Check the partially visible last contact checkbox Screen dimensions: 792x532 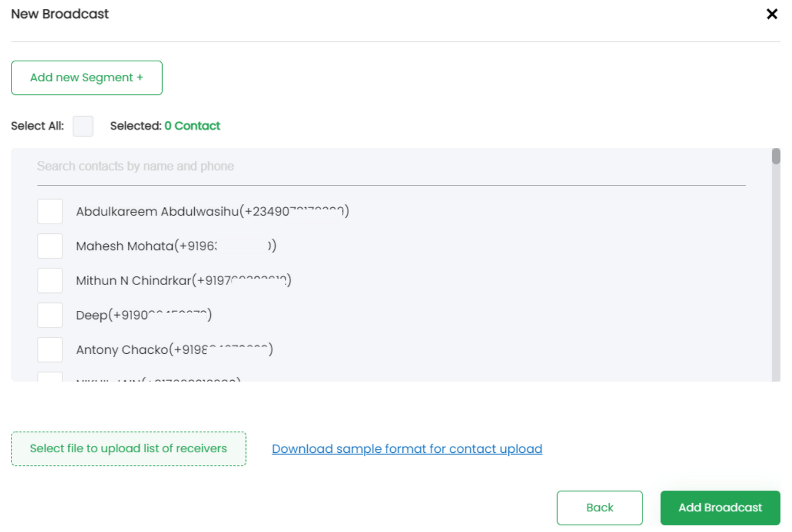click(x=50, y=377)
